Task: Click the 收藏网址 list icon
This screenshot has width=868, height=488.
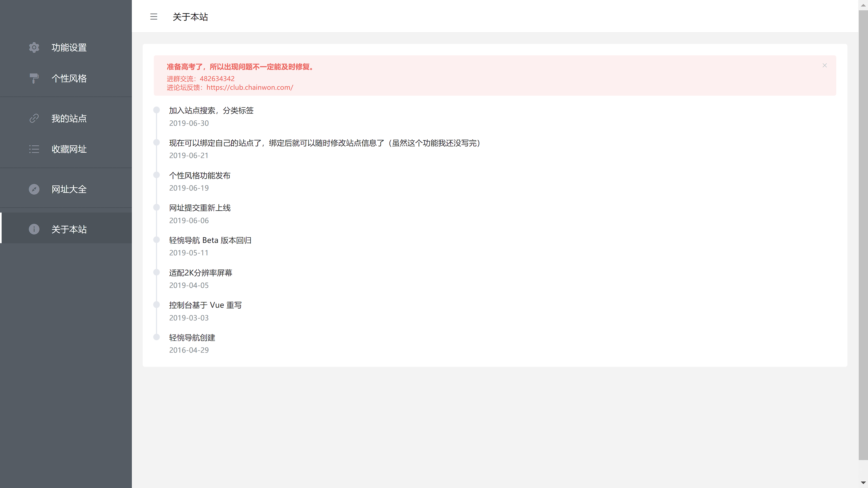Action: [x=34, y=149]
